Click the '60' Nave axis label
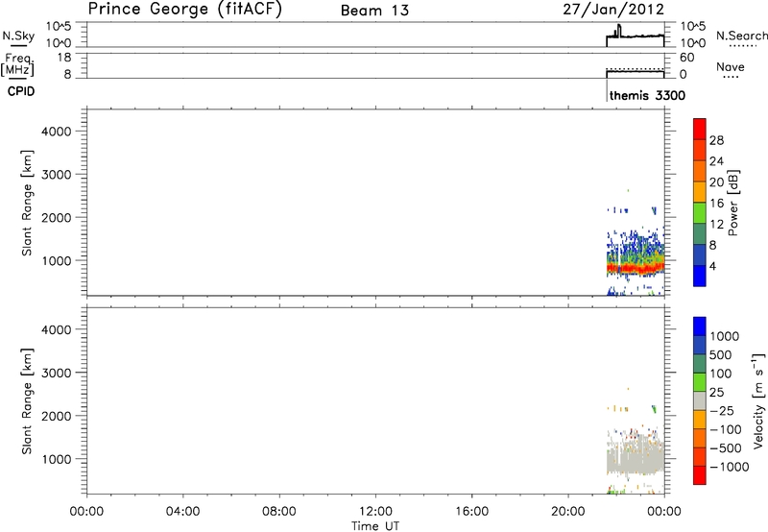This screenshot has height=532, width=768. pyautogui.click(x=686, y=58)
